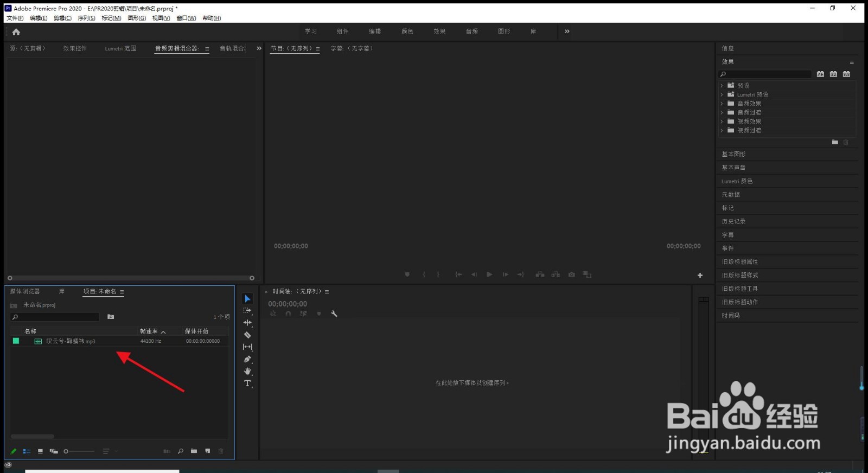This screenshot has height=473, width=868.
Task: Select the Pen tool
Action: pyautogui.click(x=247, y=359)
